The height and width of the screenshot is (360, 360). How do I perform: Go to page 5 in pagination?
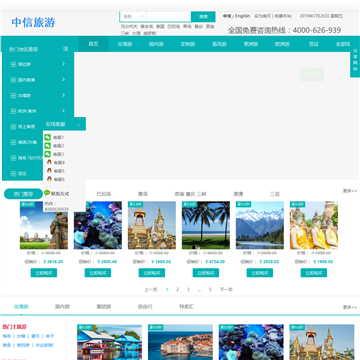pyautogui.click(x=210, y=289)
